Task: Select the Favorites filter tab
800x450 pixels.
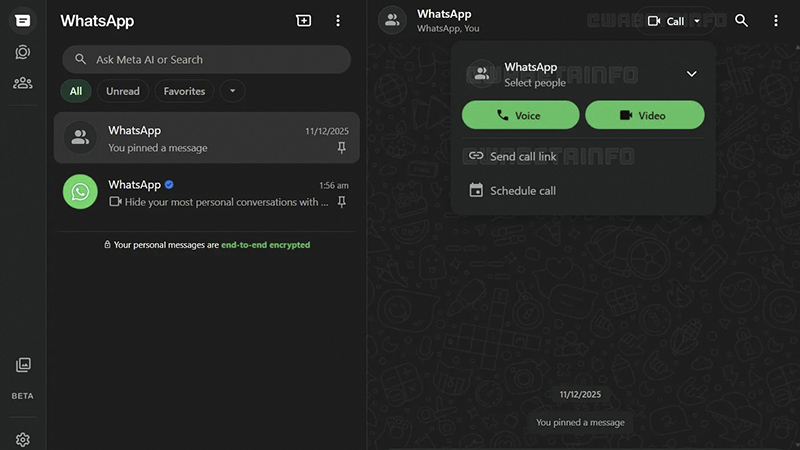Action: point(184,91)
